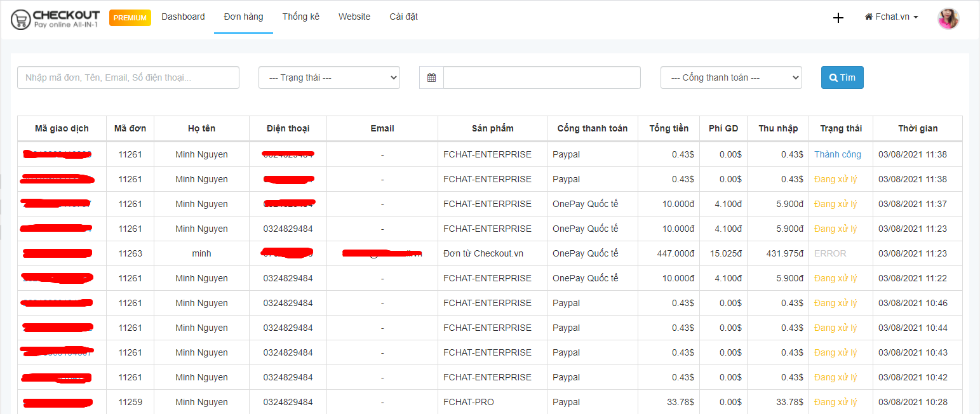The height and width of the screenshot is (414, 980).
Task: Click the Thành công status link
Action: (838, 154)
